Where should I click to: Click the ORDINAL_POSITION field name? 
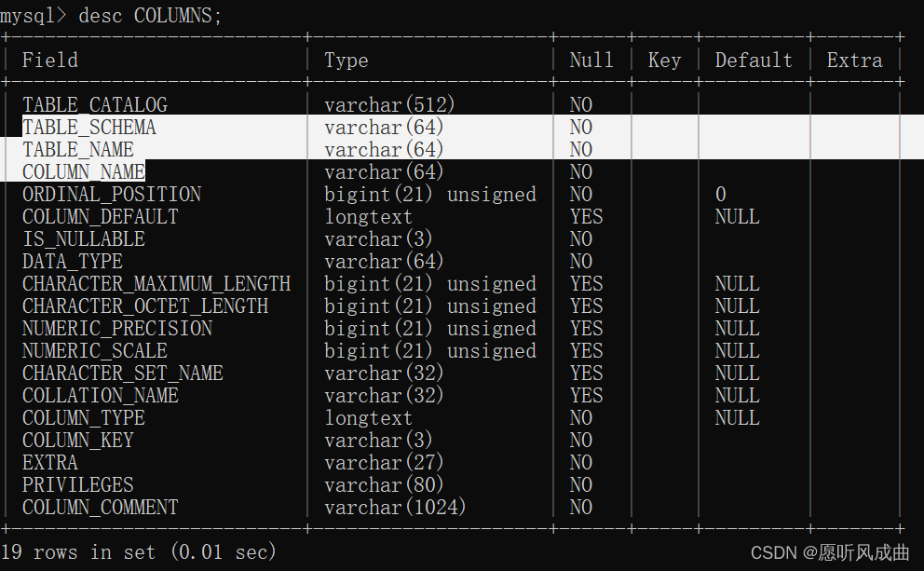(112, 195)
